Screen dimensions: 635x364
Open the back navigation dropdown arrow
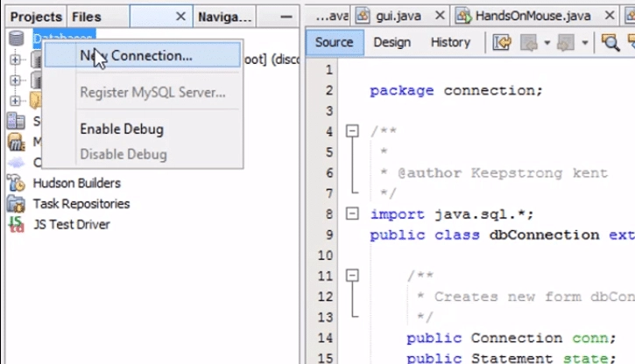pyautogui.click(x=547, y=42)
